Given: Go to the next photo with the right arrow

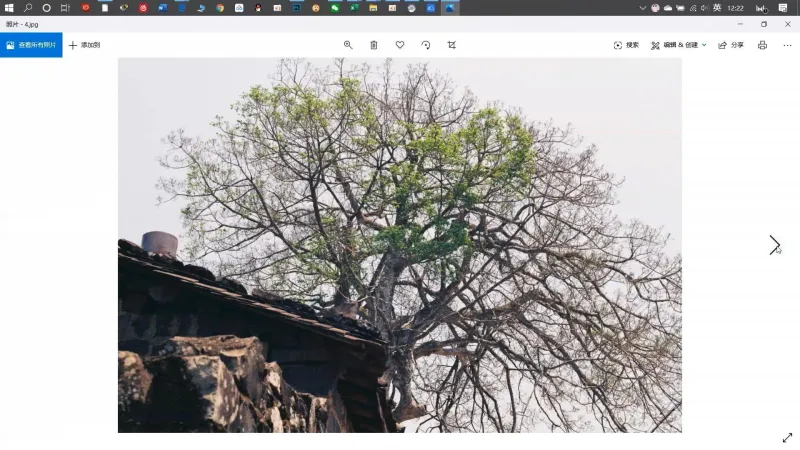Looking at the screenshot, I should point(774,245).
